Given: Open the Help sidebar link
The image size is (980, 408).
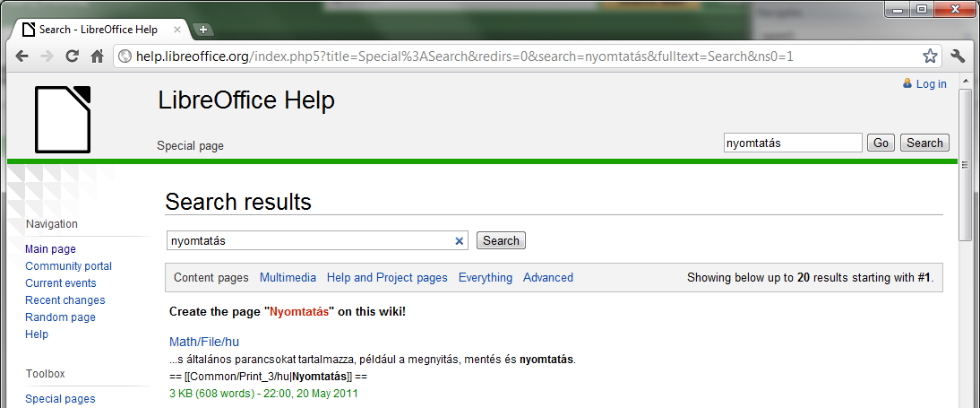Looking at the screenshot, I should point(36,334).
